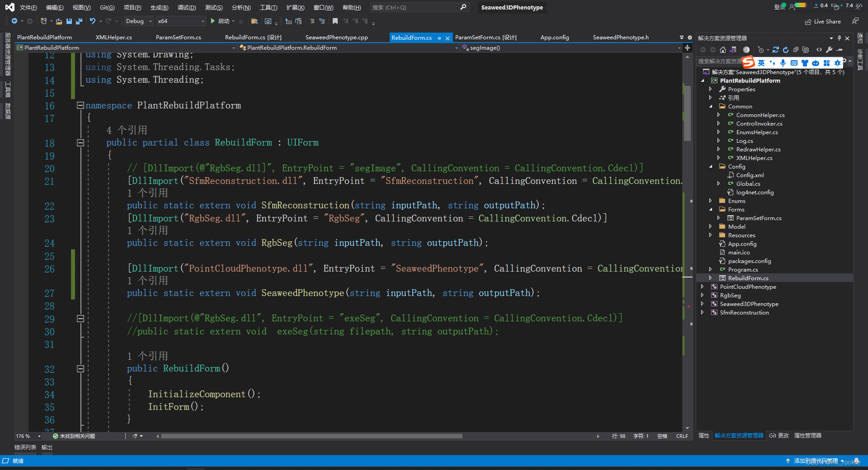Screen dimensions: 868x470
Task: Click the Visual Studio logo icon
Action: click(x=9, y=7)
